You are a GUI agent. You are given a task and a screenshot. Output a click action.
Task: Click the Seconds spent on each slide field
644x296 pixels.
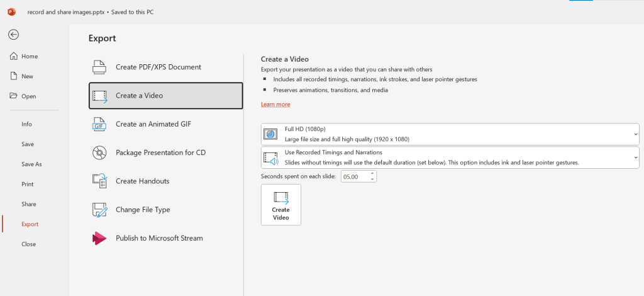(355, 177)
